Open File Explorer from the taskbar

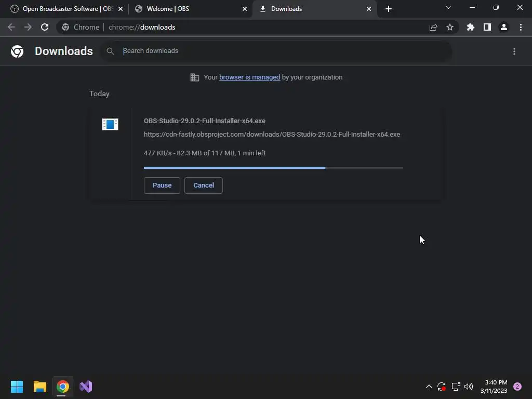[40, 387]
